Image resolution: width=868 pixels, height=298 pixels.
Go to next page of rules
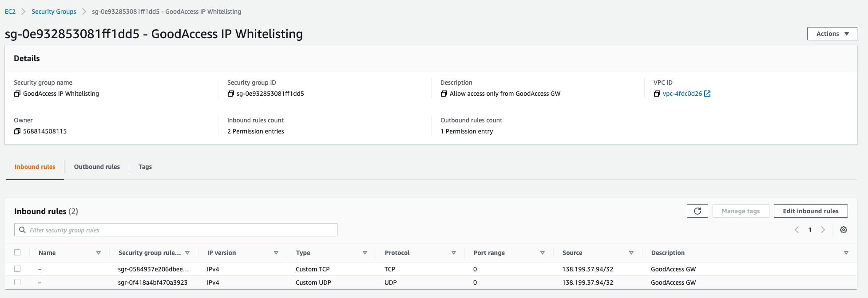tap(823, 230)
